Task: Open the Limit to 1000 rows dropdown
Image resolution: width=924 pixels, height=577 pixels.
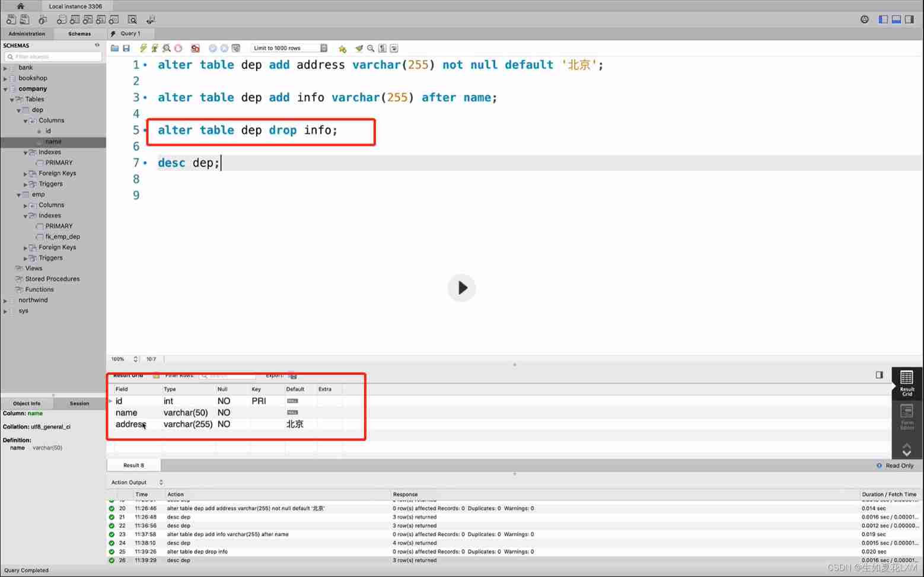Action: coord(289,48)
